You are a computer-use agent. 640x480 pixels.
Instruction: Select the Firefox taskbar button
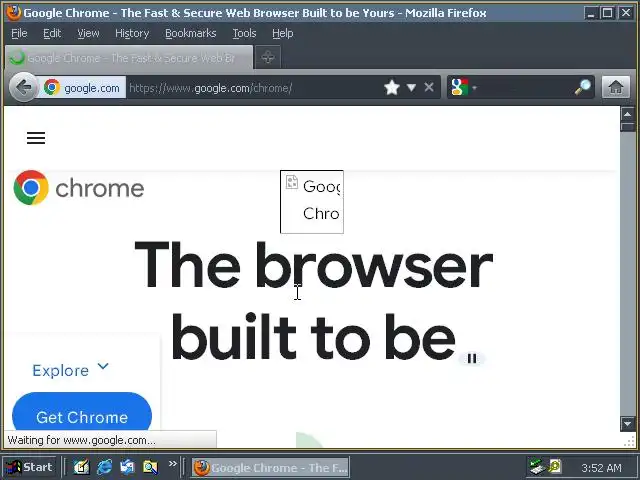click(271, 467)
